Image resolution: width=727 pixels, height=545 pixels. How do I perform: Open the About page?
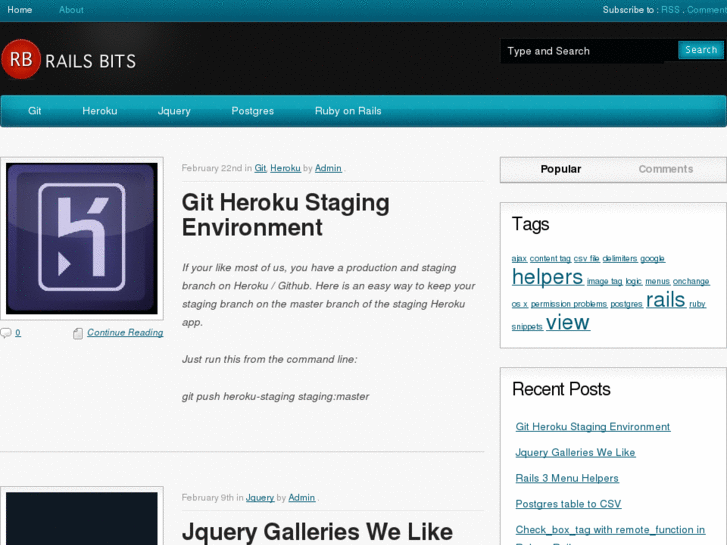[71, 10]
